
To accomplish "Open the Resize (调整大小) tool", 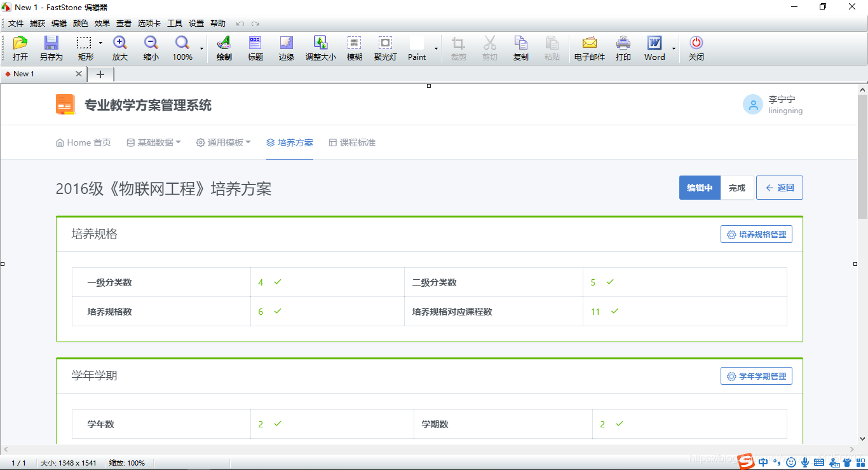I will point(321,48).
